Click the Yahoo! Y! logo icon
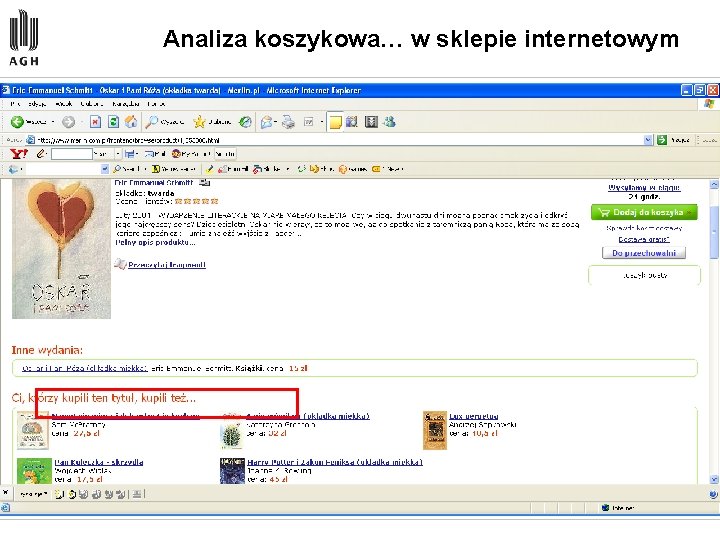This screenshot has height=540, width=720. (19, 154)
